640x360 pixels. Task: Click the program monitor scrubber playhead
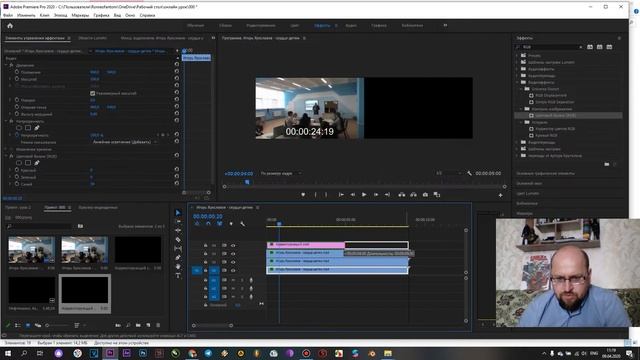tap(247, 182)
